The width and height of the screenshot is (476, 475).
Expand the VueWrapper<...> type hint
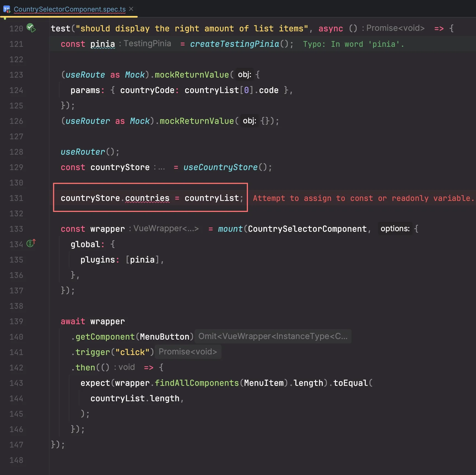coord(166,228)
